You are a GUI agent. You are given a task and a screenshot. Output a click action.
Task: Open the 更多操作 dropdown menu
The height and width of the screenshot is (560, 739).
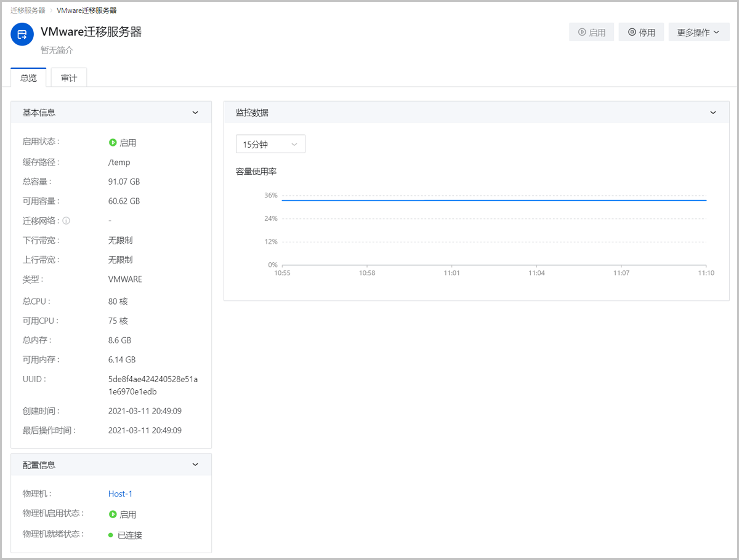click(700, 33)
